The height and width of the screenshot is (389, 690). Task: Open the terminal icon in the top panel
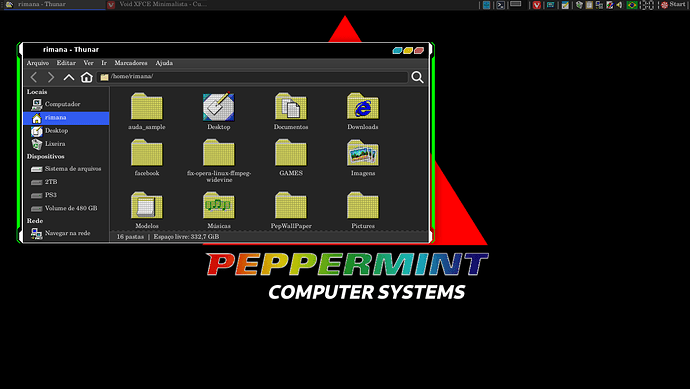coord(500,5)
